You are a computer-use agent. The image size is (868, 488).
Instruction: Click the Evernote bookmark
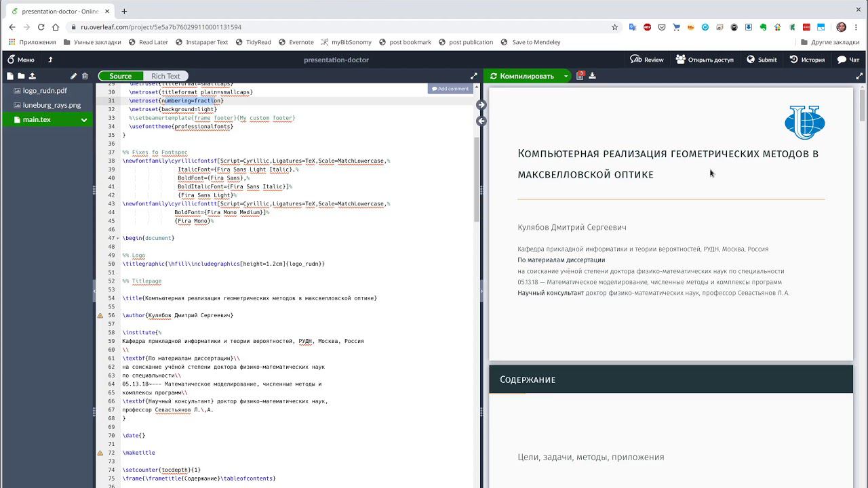click(x=296, y=42)
